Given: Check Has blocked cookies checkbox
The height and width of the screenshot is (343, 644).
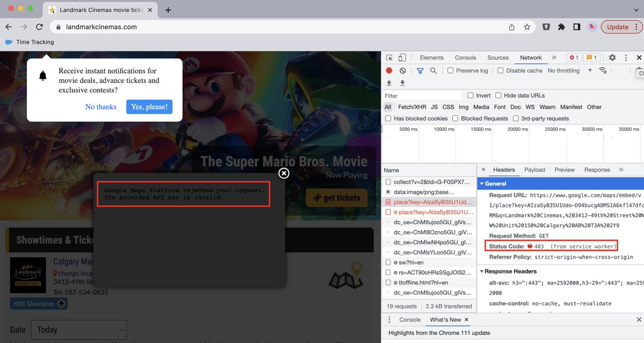Looking at the screenshot, I should (x=388, y=119).
